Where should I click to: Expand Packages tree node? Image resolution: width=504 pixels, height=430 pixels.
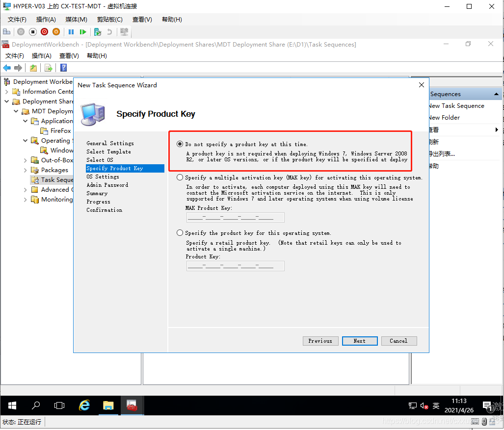tap(26, 170)
